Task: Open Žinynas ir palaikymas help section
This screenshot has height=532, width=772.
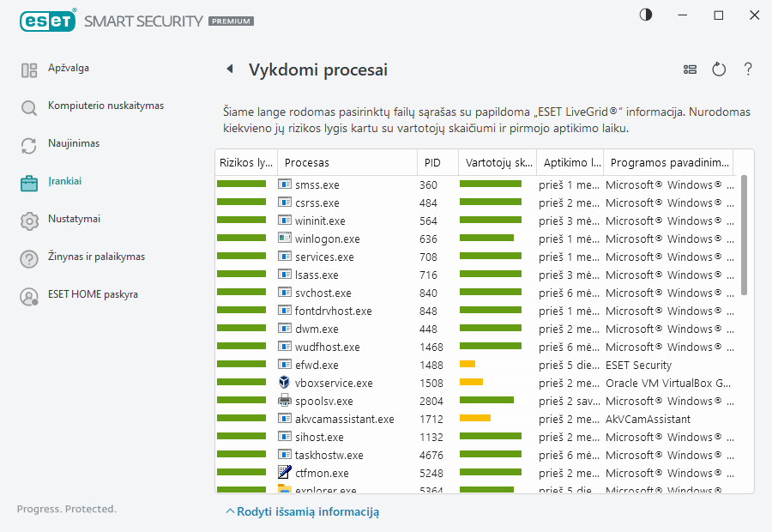Action: pos(96,257)
